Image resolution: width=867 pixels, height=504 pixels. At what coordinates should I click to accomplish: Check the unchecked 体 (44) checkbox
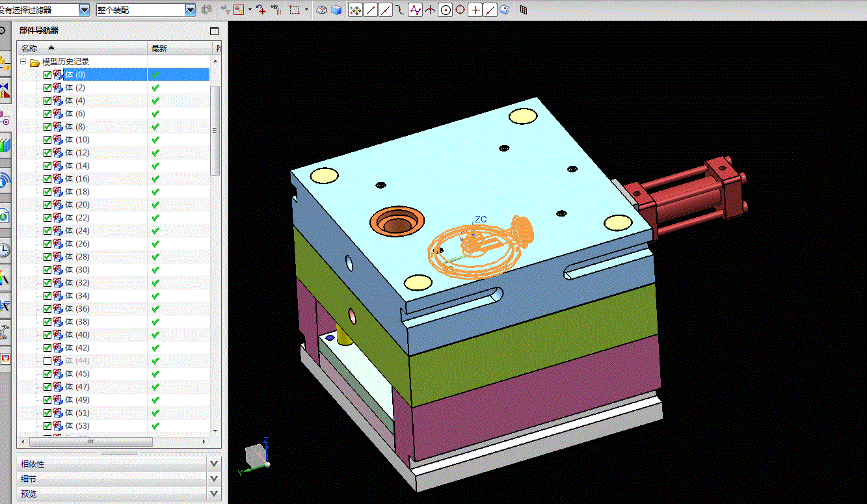47,361
